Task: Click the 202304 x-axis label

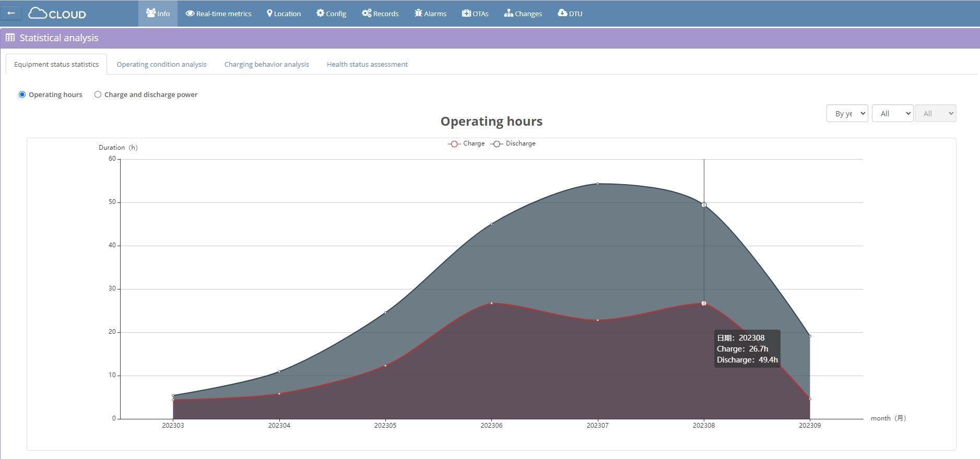Action: [x=279, y=426]
